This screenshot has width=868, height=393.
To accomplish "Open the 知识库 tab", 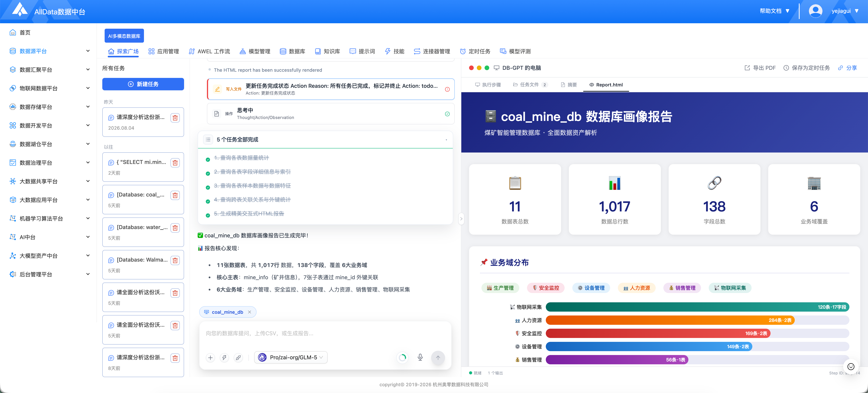I will pos(327,51).
